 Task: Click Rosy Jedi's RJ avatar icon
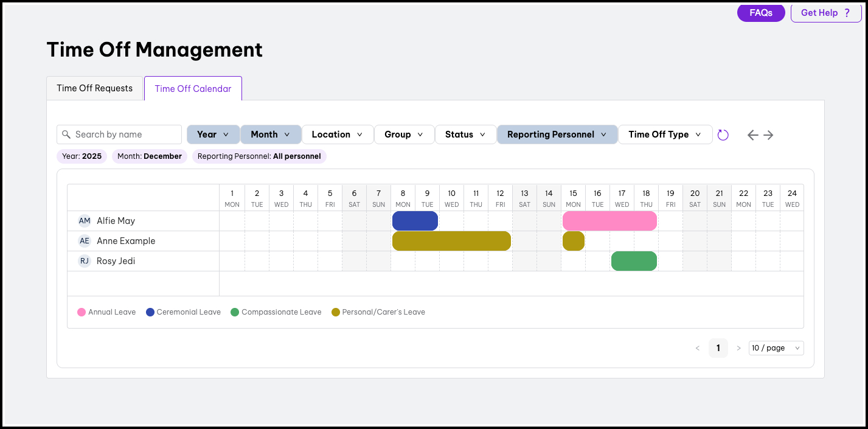85,261
